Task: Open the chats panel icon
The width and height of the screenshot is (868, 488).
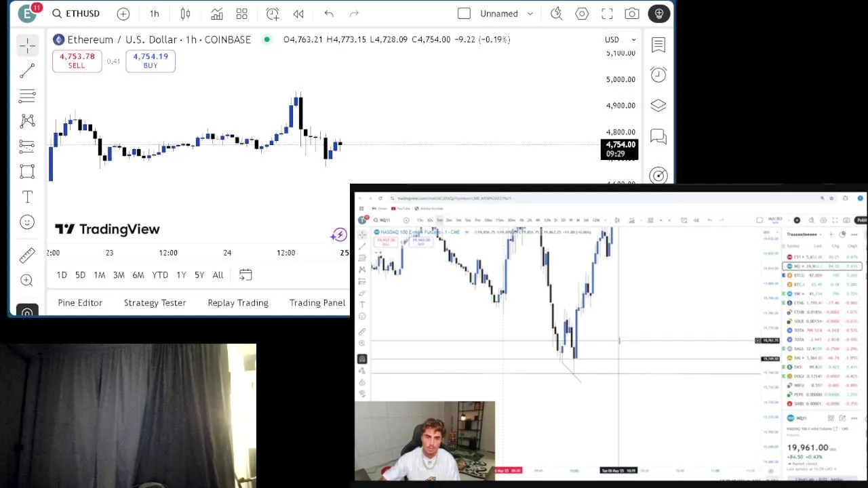Action: click(658, 137)
